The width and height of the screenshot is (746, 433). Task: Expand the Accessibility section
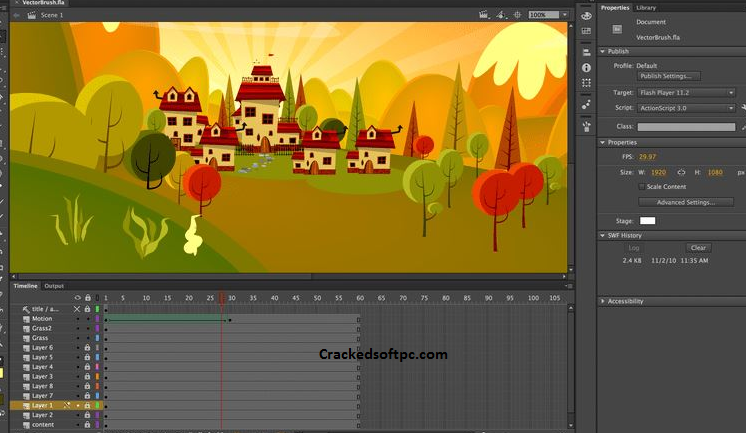[x=602, y=301]
